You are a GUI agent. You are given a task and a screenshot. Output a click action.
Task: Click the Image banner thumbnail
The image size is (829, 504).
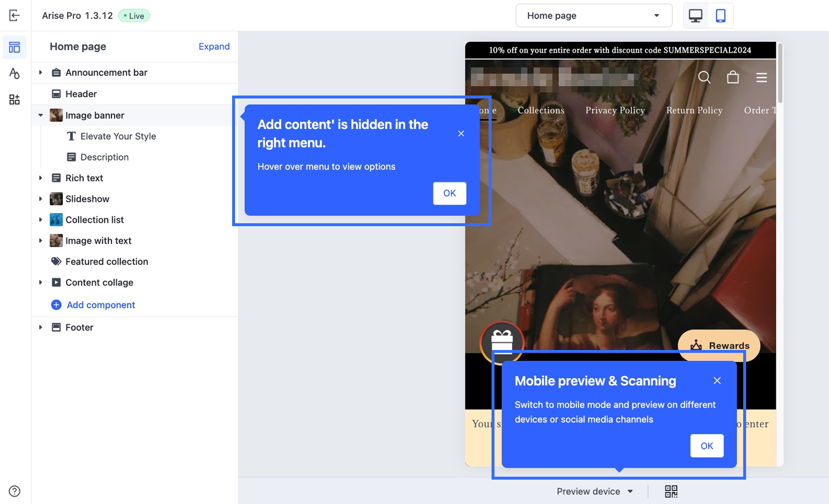[x=57, y=115]
